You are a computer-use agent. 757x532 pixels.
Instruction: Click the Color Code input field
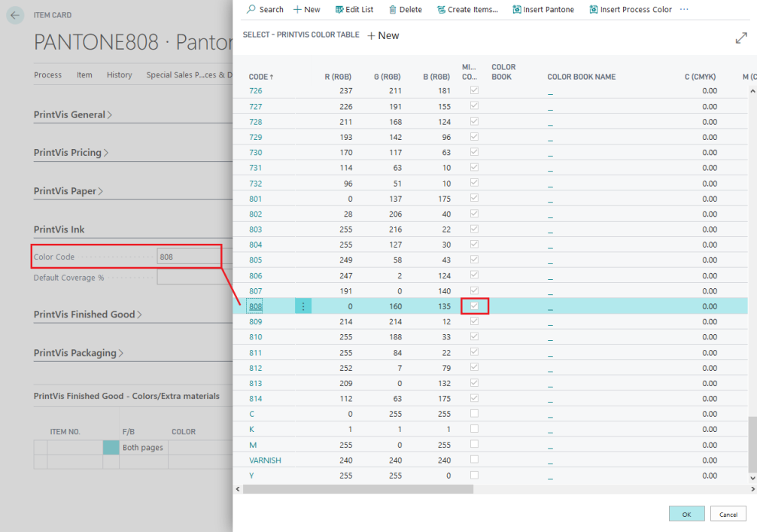(x=189, y=256)
